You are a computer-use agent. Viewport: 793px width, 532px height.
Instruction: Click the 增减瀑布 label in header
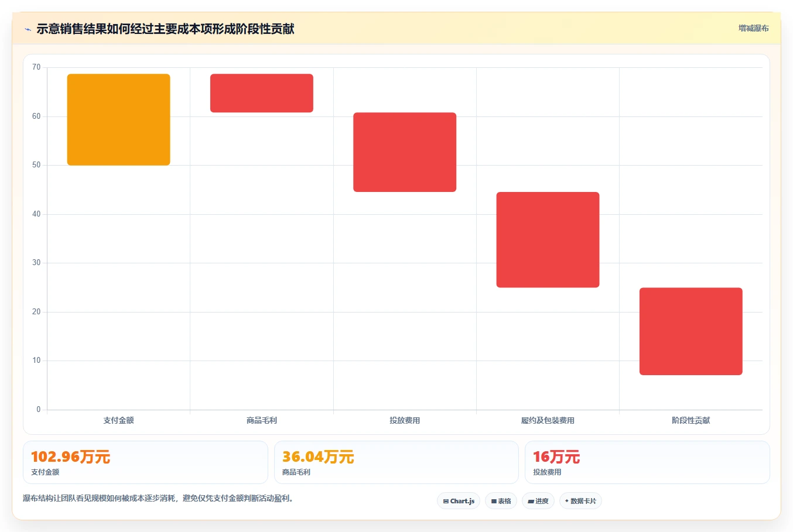[x=753, y=28]
